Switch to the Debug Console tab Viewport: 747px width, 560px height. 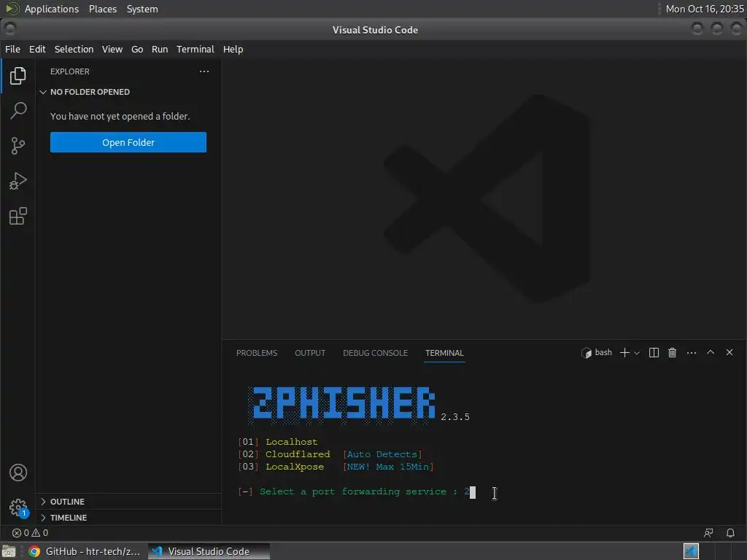click(x=376, y=353)
